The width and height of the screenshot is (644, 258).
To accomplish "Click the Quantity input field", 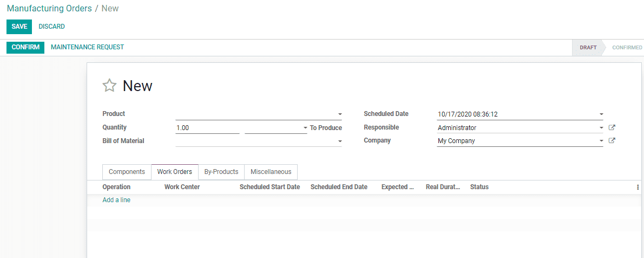I will (207, 128).
